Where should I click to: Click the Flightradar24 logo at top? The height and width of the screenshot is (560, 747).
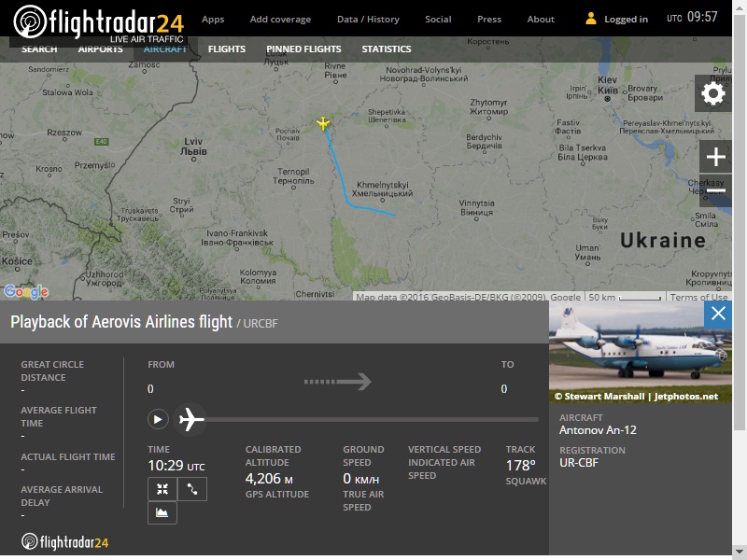point(98,21)
